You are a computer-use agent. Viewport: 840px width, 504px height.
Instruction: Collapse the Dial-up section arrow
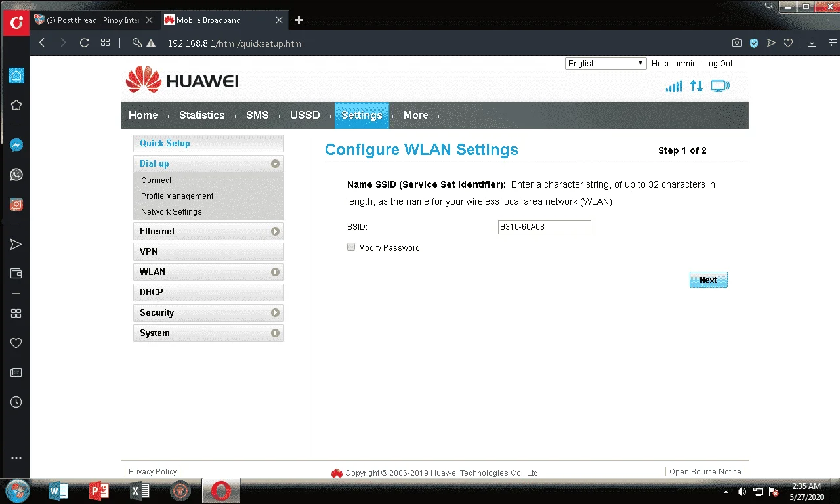275,164
